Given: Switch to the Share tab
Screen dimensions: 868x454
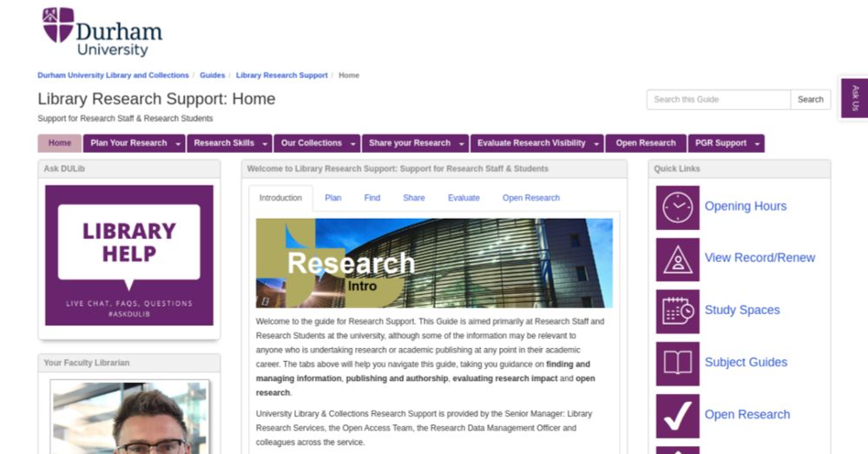Looking at the screenshot, I should [414, 198].
